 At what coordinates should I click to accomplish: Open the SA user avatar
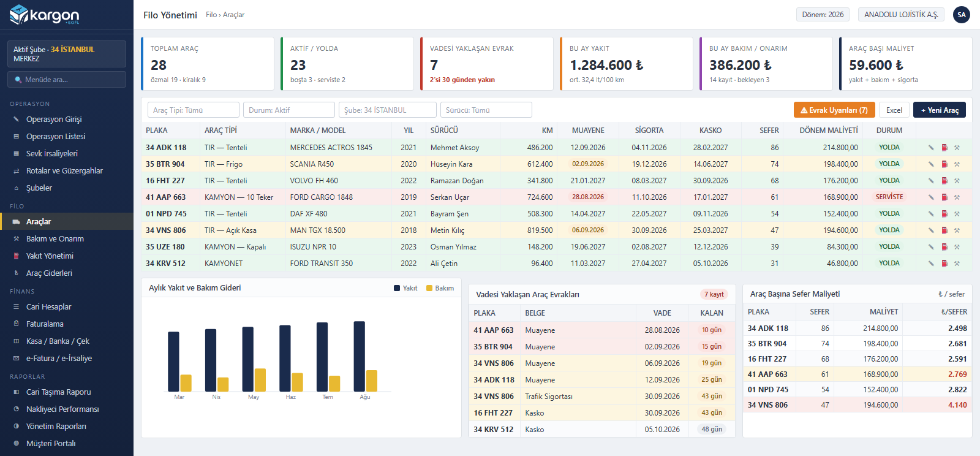(x=962, y=15)
